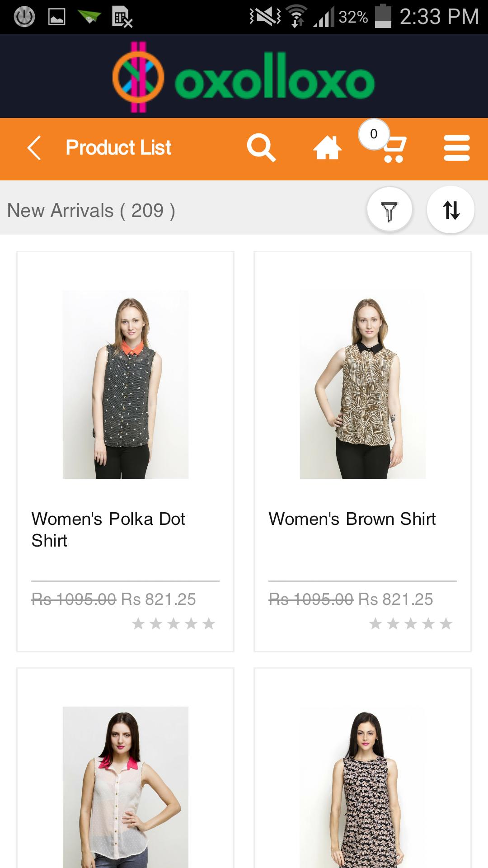Select the Women's Polka Dot Shirt title

point(108,529)
